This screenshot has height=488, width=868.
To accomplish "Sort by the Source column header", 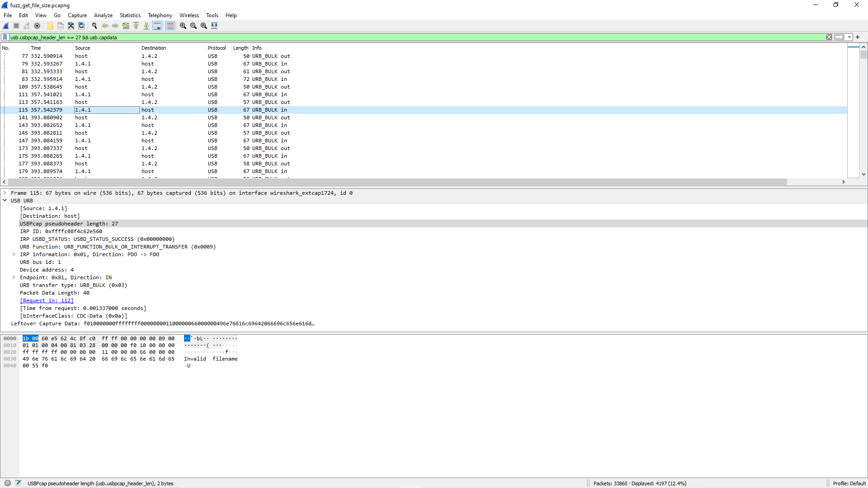I will (x=106, y=48).
